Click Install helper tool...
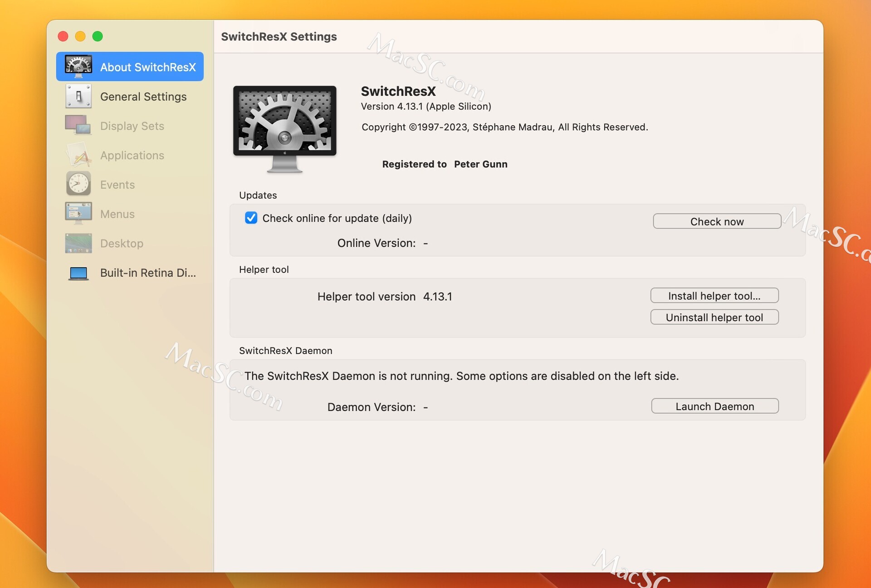 pos(714,295)
